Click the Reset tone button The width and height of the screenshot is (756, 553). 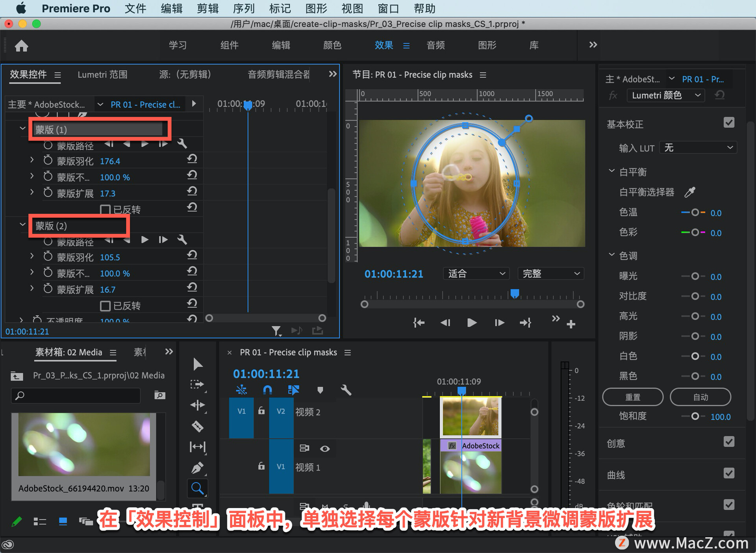click(x=633, y=397)
